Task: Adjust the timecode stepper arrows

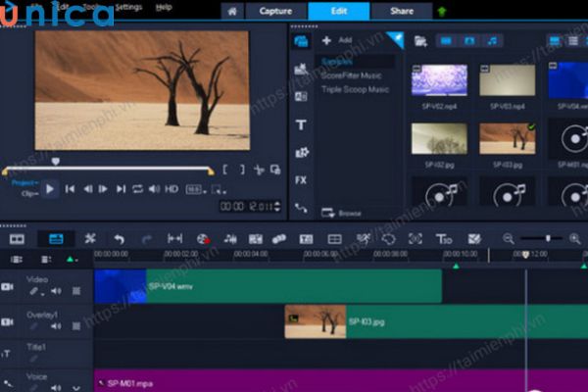Action: (277, 207)
